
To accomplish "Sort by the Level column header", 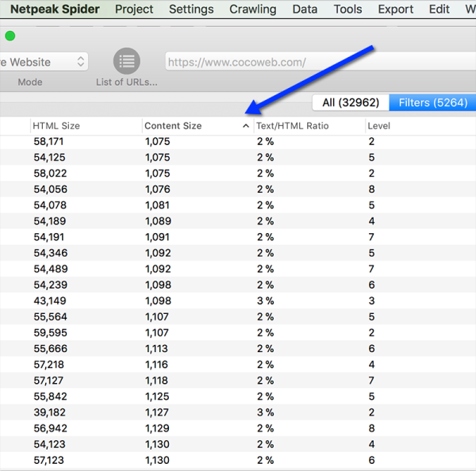I will click(x=379, y=126).
